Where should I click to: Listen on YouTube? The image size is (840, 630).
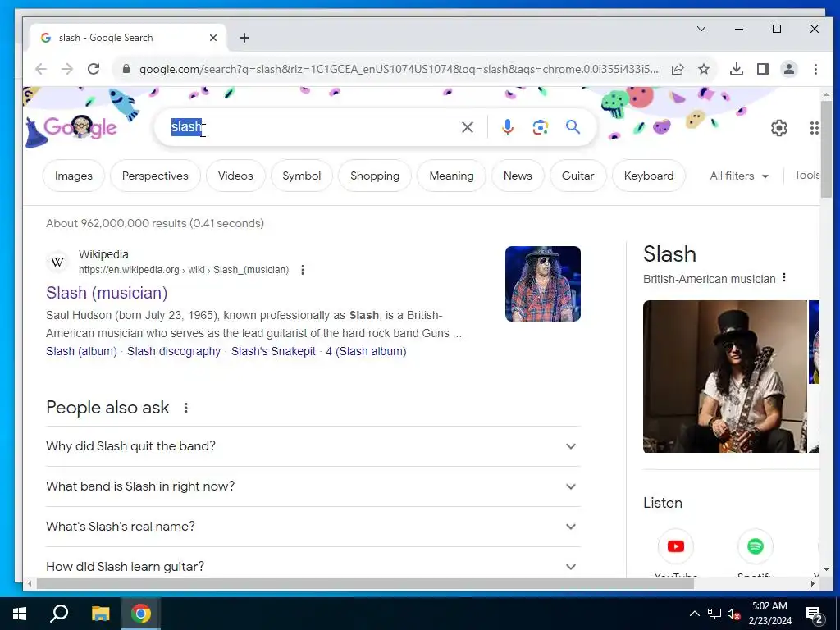pos(676,546)
